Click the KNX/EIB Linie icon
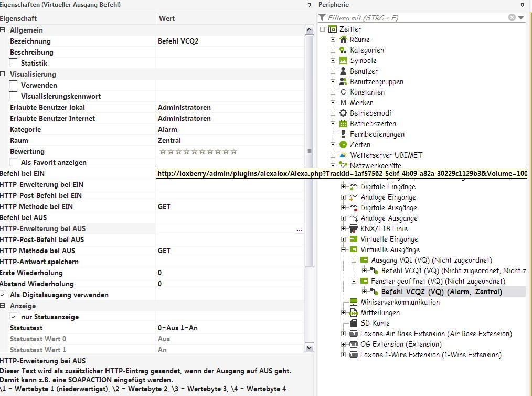This screenshot has width=532, height=396. click(x=354, y=228)
